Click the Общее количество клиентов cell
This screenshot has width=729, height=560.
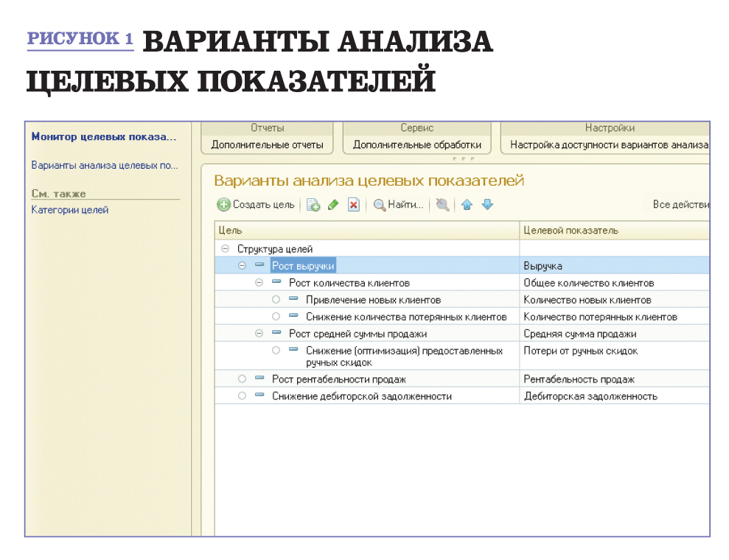pos(614,283)
